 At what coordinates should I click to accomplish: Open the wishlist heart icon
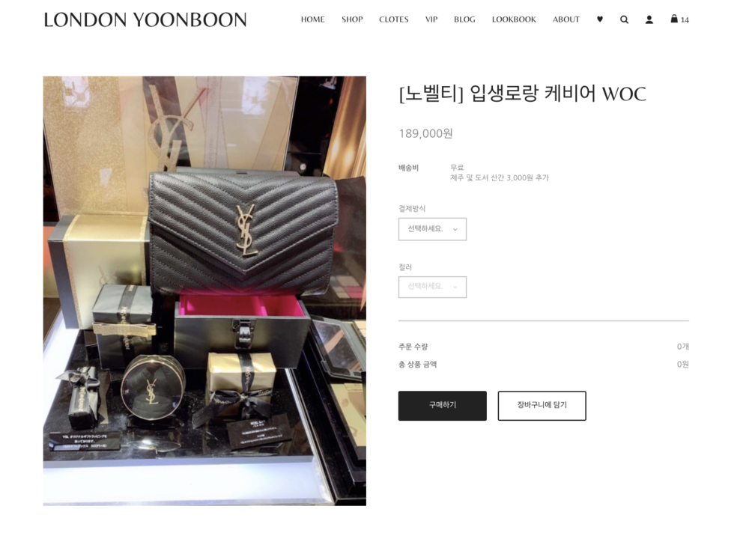click(600, 19)
